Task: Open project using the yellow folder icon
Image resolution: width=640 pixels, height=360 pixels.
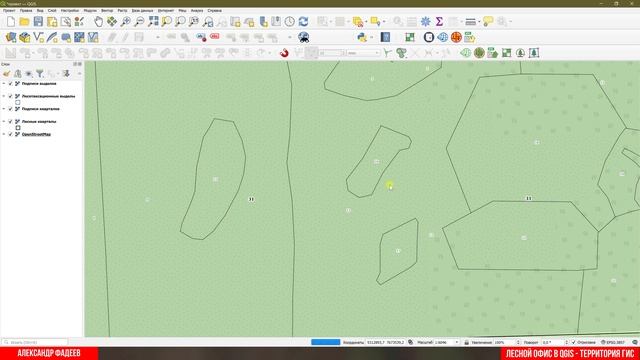Action: coord(24,22)
